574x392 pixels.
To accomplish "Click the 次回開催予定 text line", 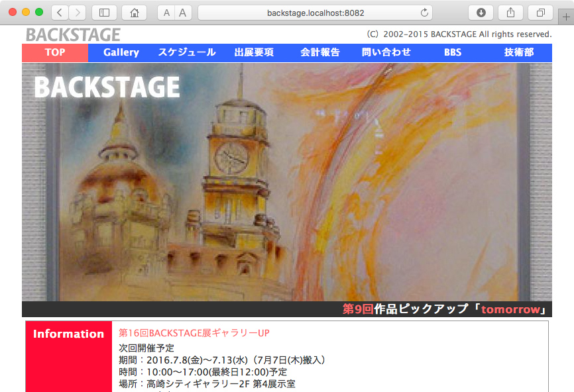I will (146, 348).
